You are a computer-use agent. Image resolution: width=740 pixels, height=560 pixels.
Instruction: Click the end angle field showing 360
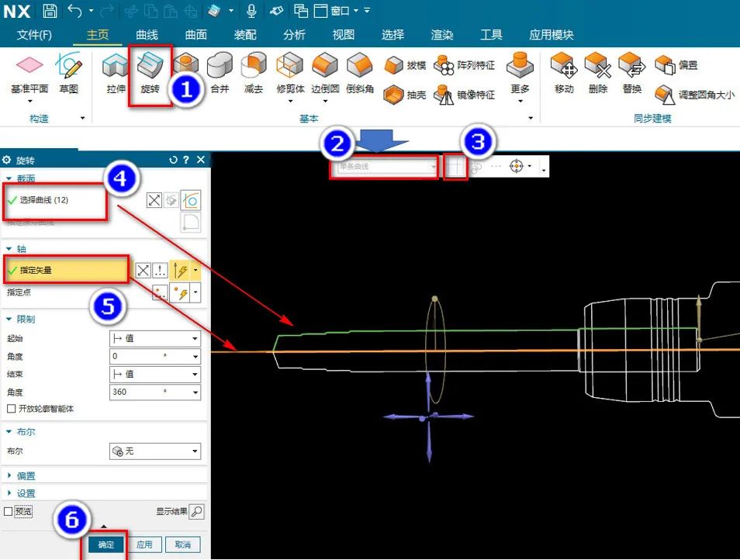[x=155, y=392]
